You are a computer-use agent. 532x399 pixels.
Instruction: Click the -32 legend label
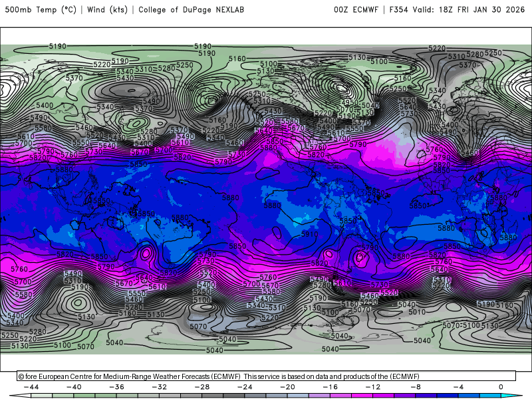click(159, 387)
